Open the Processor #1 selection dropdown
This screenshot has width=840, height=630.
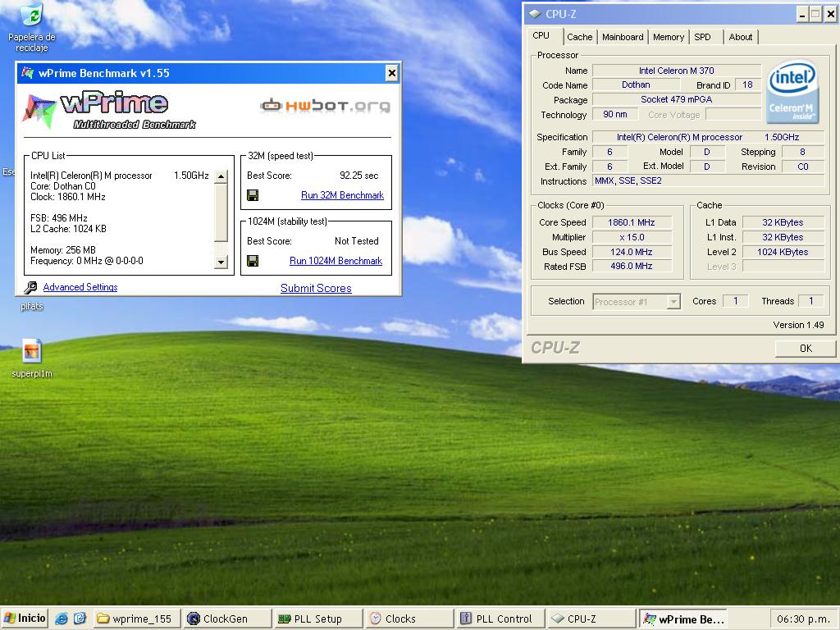click(x=637, y=302)
